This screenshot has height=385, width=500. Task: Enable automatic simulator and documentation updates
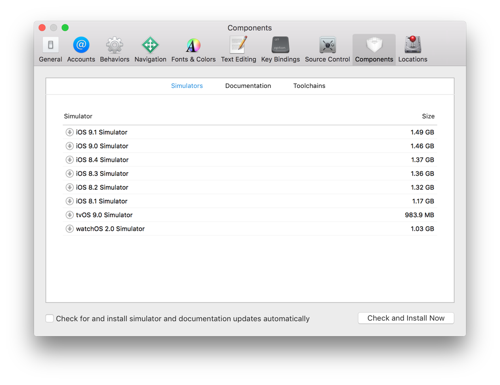coord(49,318)
